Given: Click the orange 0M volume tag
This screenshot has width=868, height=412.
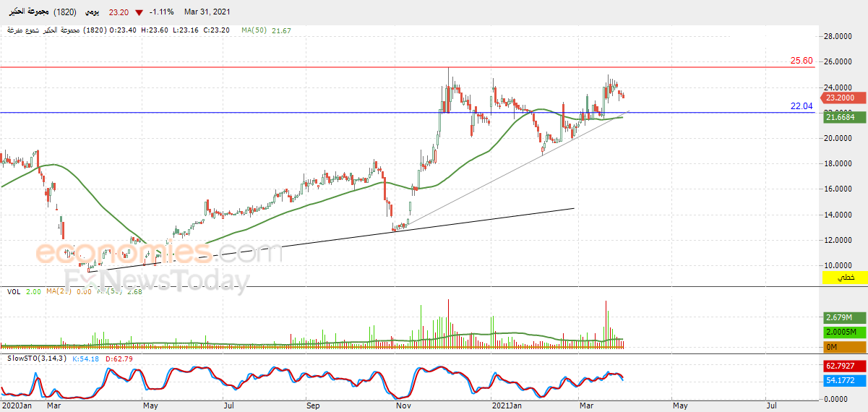Looking at the screenshot, I should 845,348.
